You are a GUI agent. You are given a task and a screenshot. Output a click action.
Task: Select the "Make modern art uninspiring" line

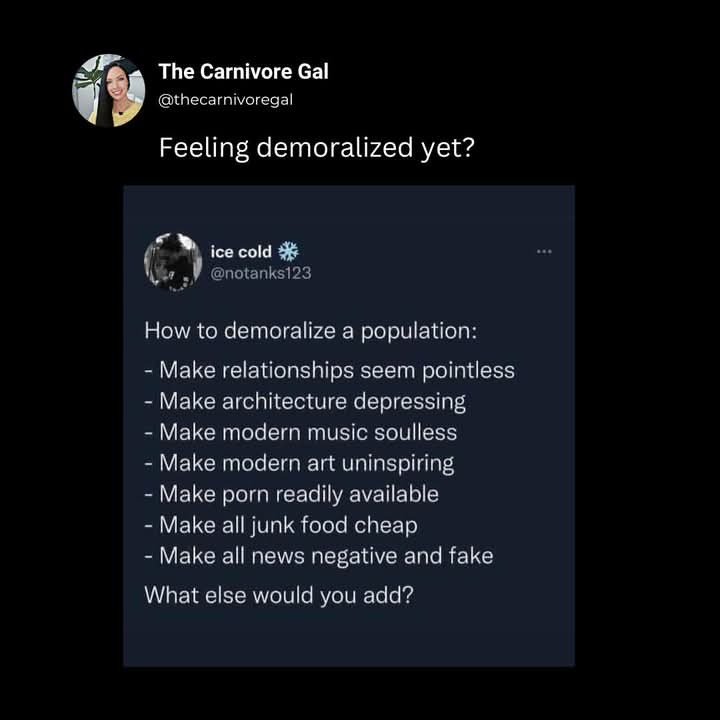[x=299, y=463]
